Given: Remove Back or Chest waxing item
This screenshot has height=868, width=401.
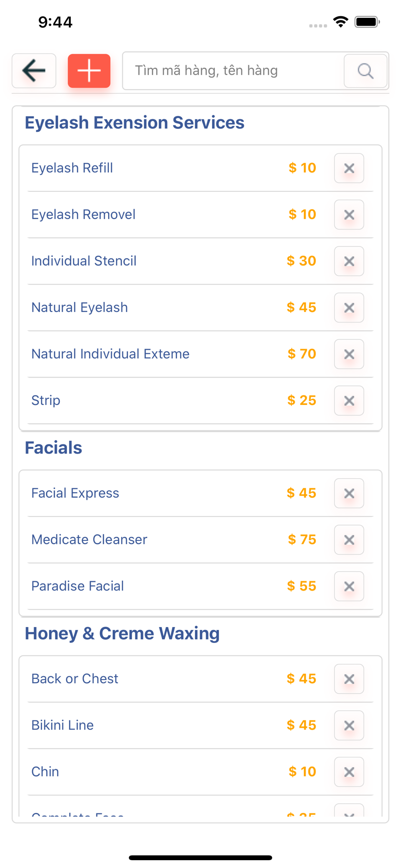Looking at the screenshot, I should pos(349,679).
